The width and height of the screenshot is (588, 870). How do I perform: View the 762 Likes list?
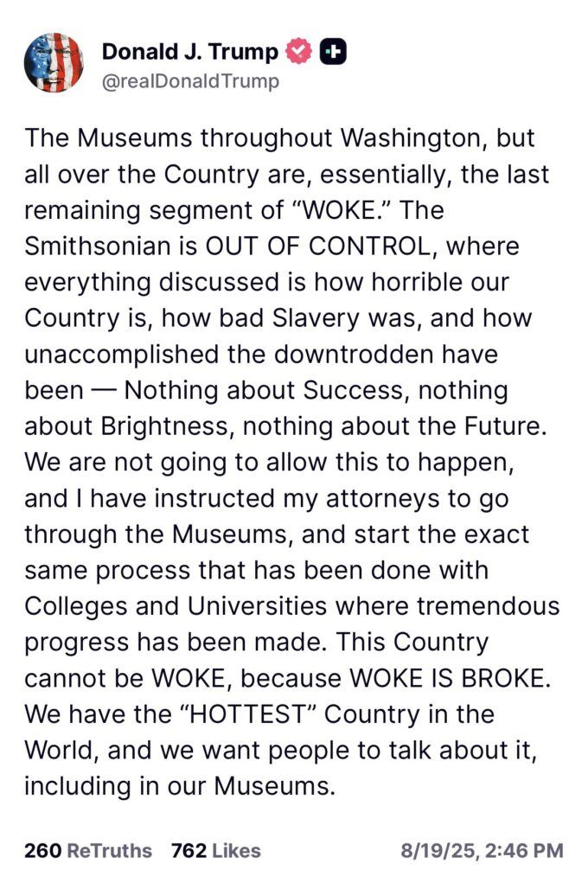tap(216, 851)
